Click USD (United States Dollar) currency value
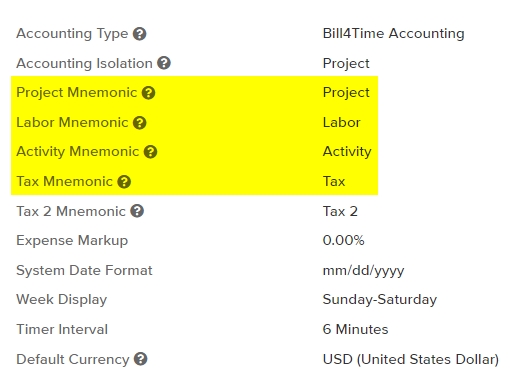The height and width of the screenshot is (386, 518). point(411,359)
